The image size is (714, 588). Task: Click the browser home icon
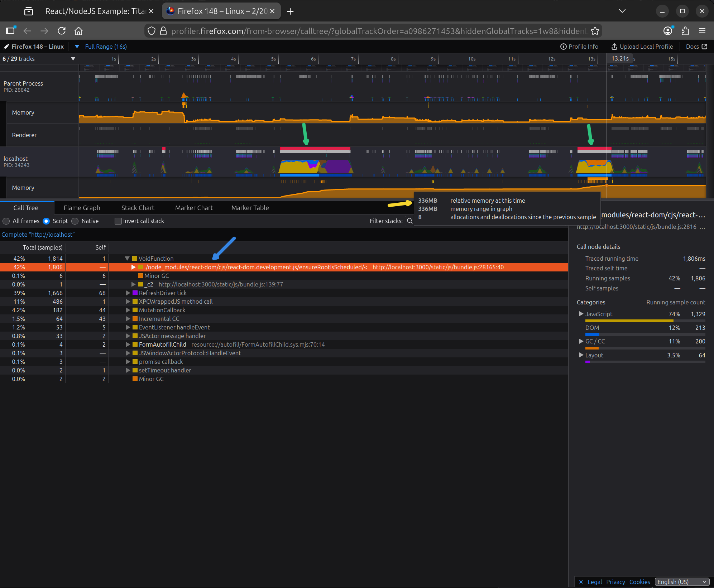pyautogui.click(x=78, y=31)
